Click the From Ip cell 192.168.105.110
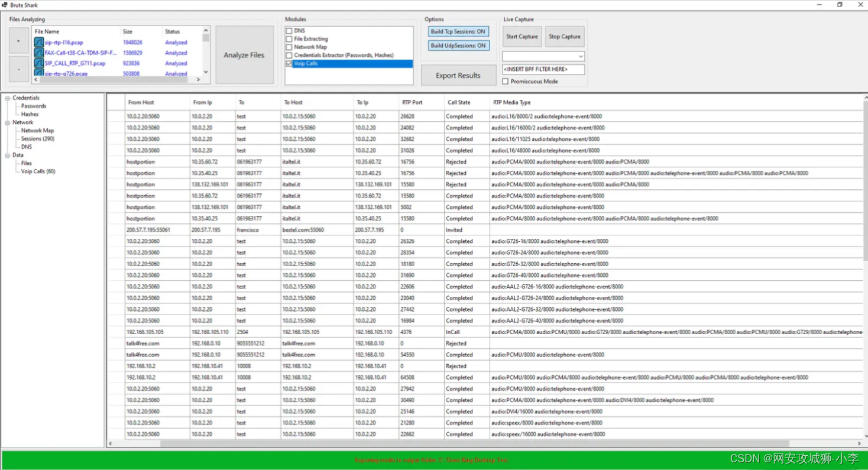This screenshot has width=868, height=470. [212, 332]
